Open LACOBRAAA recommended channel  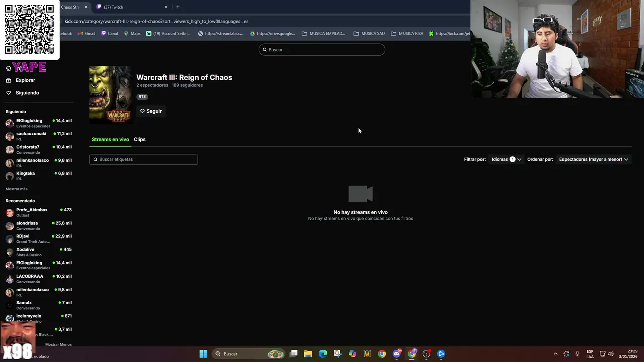point(39,279)
